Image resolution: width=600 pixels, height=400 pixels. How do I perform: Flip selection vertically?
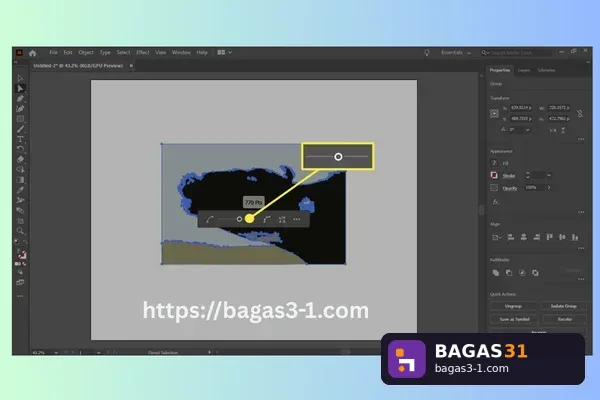pyautogui.click(x=563, y=130)
